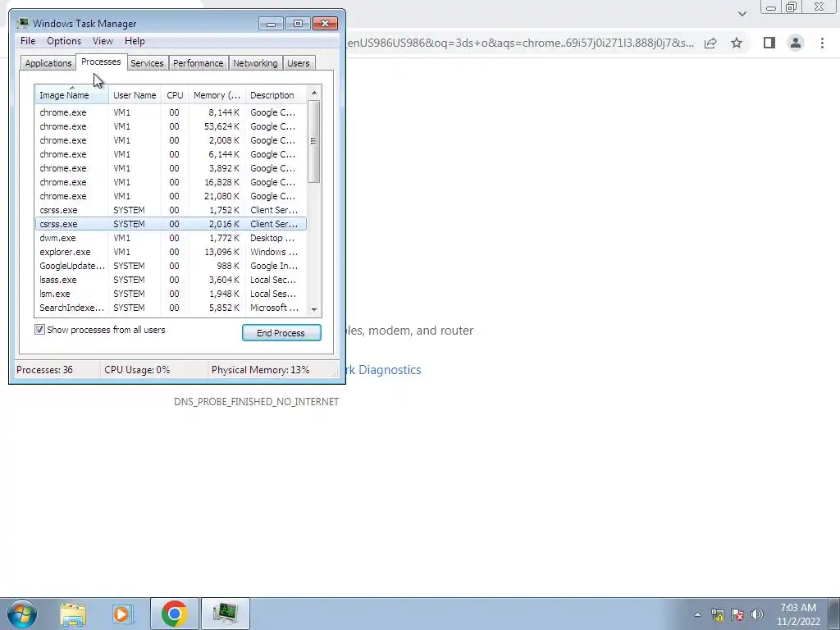The height and width of the screenshot is (630, 840).
Task: Click CPU Usage: 0% status entry
Action: click(137, 370)
